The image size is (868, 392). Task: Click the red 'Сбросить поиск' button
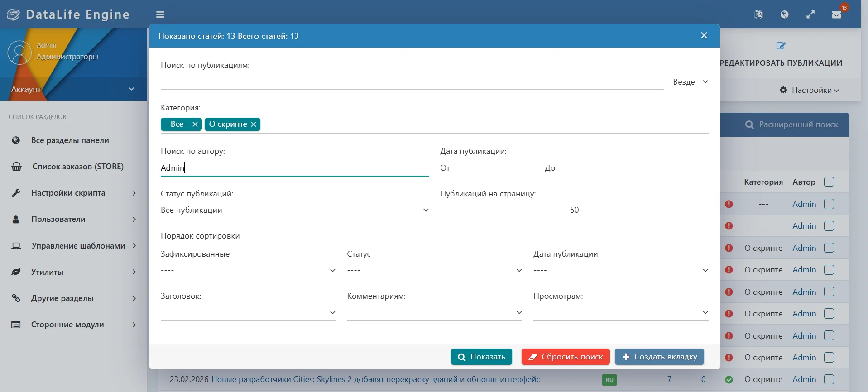click(x=566, y=357)
